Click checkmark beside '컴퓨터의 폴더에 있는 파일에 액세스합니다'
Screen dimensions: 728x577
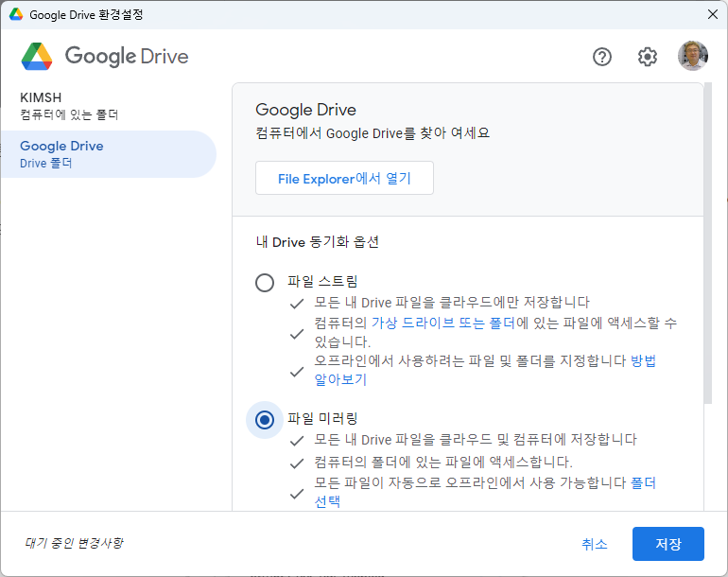coord(298,463)
